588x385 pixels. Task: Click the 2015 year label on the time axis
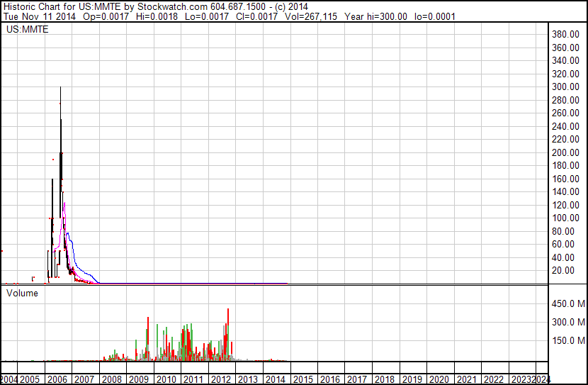coord(303,379)
